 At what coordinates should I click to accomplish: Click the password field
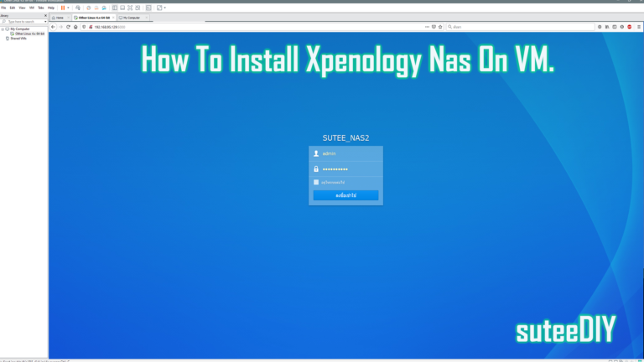pyautogui.click(x=345, y=168)
